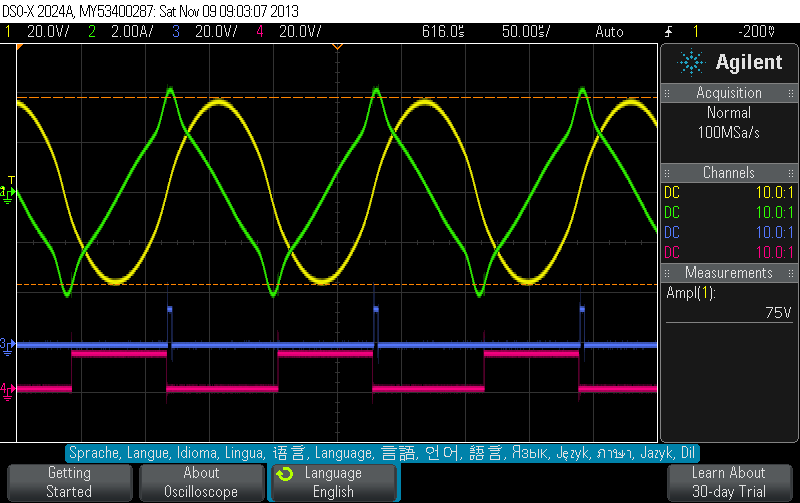Click the 75V measurement value
This screenshot has width=800, height=503.
(x=778, y=312)
